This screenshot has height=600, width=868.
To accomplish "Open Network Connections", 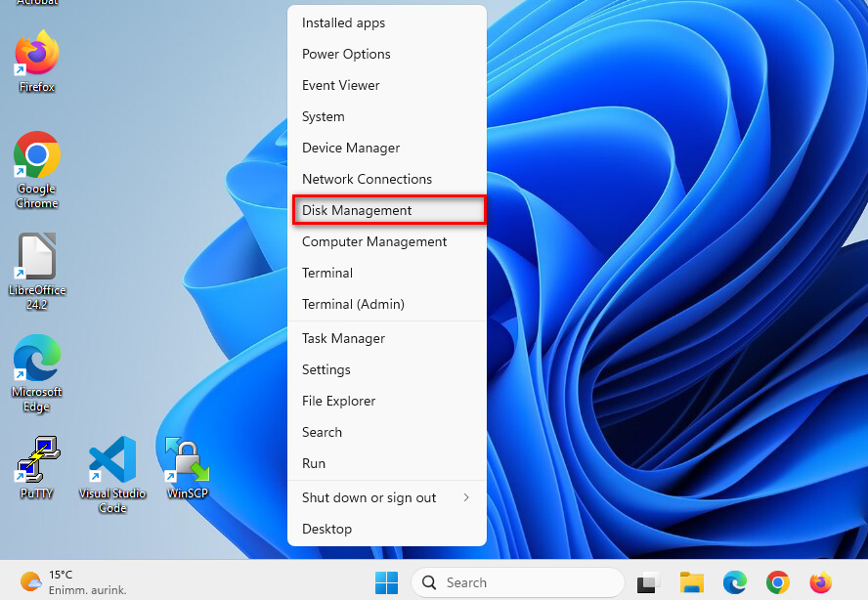I will (367, 179).
